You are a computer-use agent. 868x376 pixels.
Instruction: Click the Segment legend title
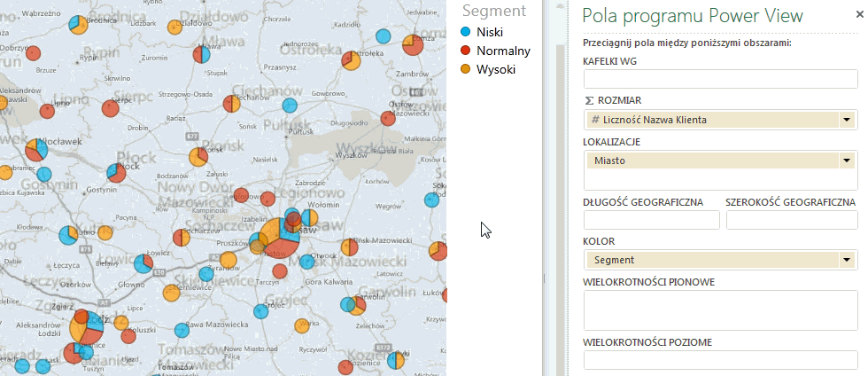pyautogui.click(x=494, y=11)
